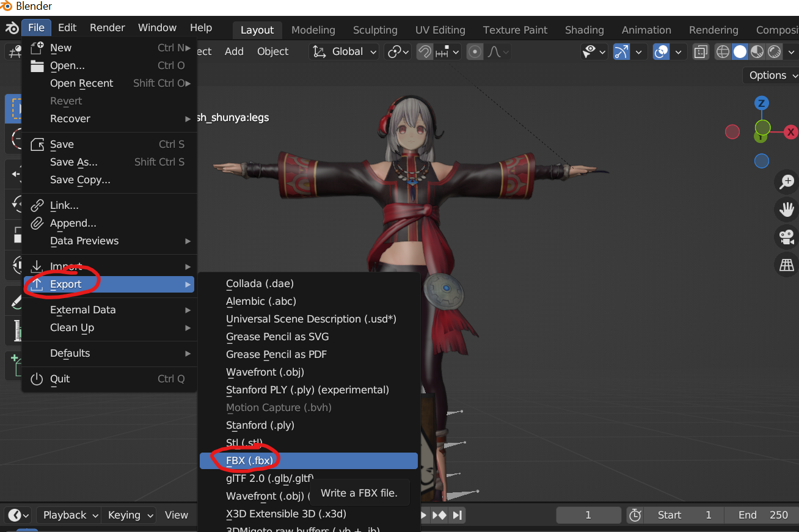799x532 pixels.
Task: Choose FBX (.fbx) export option
Action: [x=308, y=461]
